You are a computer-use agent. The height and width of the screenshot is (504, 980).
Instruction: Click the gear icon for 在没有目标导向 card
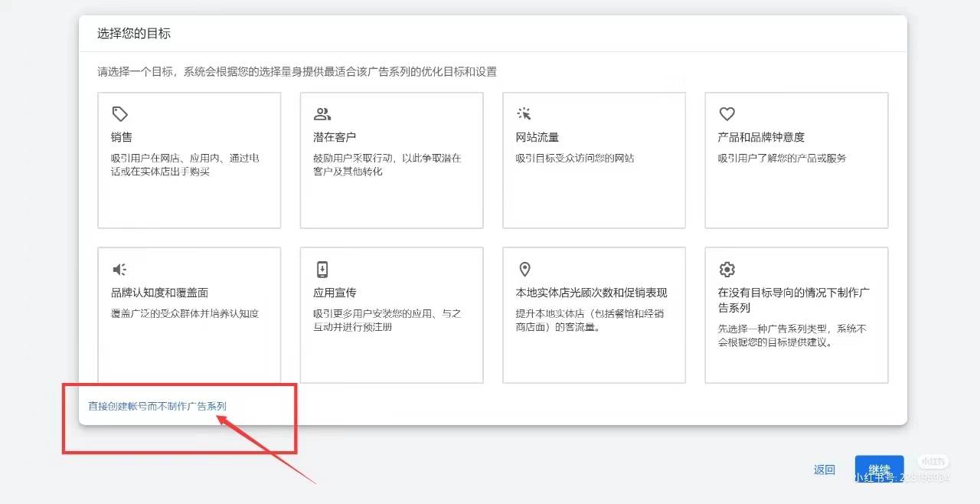pos(727,270)
